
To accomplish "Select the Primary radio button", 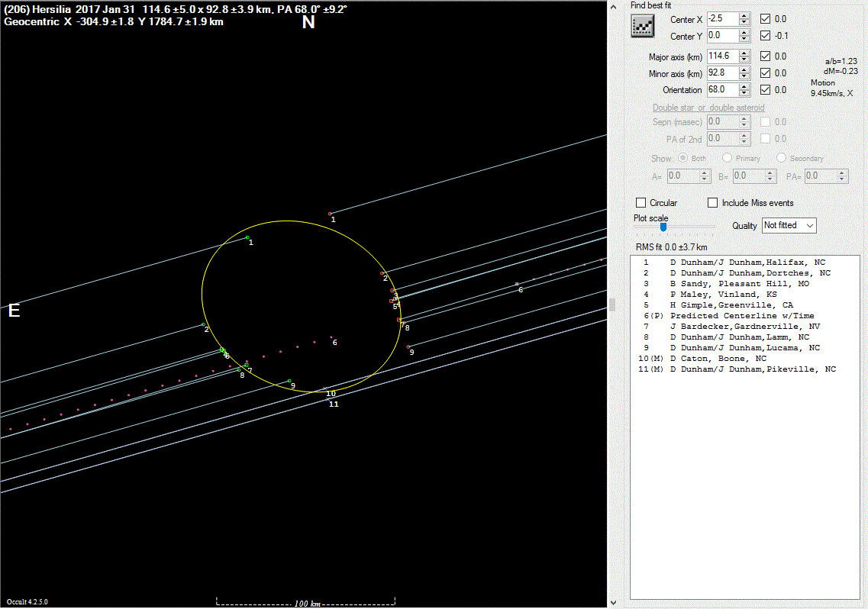I will click(727, 158).
